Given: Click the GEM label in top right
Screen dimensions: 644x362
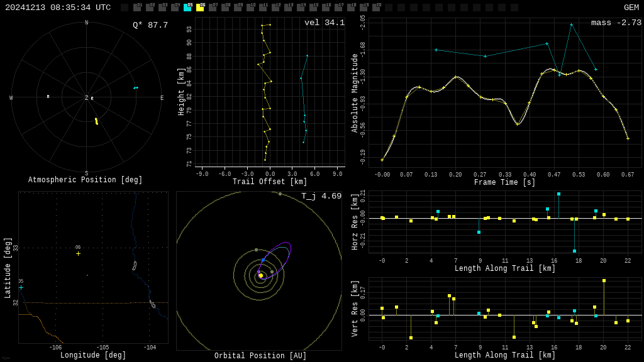Looking at the screenshot, I should point(631,8).
